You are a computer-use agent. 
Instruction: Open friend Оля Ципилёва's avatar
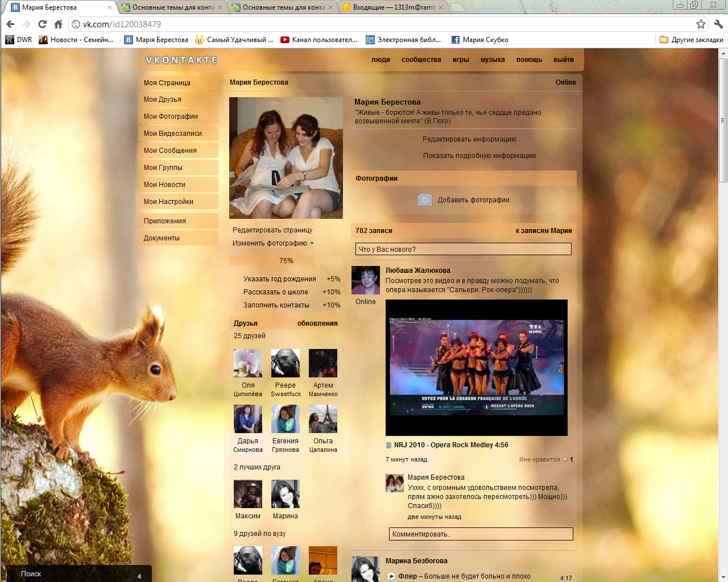(248, 363)
